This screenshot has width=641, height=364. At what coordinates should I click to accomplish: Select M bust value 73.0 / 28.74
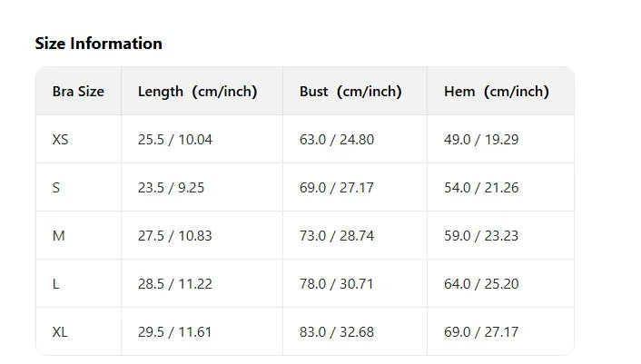click(x=337, y=236)
